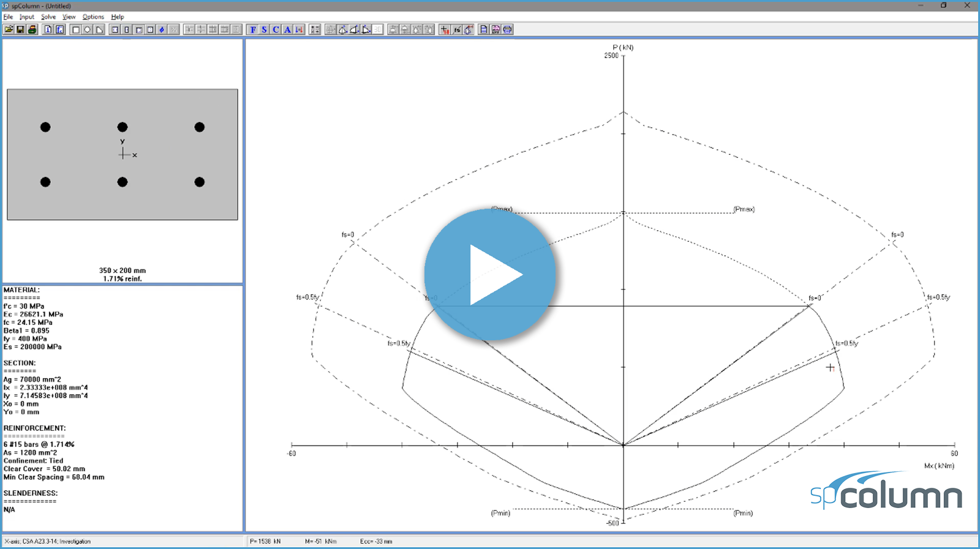Open General Information with the 'i' page icon
Screen dimensions: 980x549
pyautogui.click(x=48, y=29)
